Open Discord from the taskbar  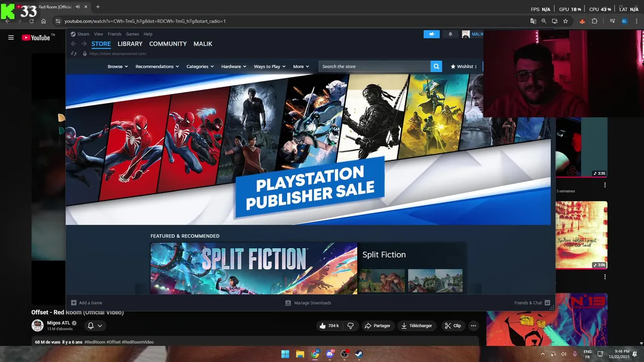pyautogui.click(x=330, y=354)
